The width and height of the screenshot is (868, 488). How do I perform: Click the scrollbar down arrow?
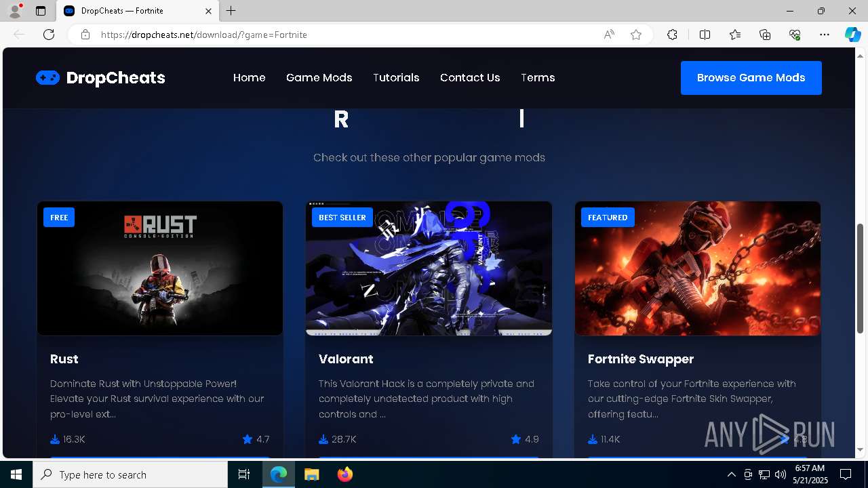pyautogui.click(x=861, y=449)
